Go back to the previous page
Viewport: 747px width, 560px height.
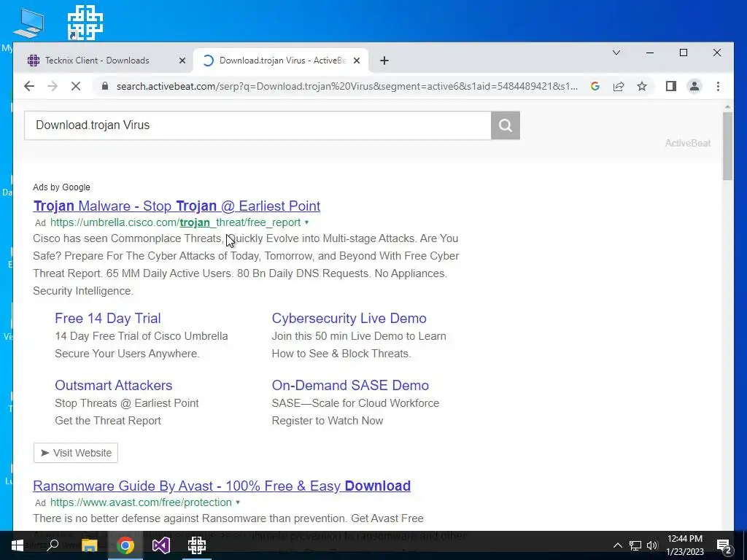(29, 86)
